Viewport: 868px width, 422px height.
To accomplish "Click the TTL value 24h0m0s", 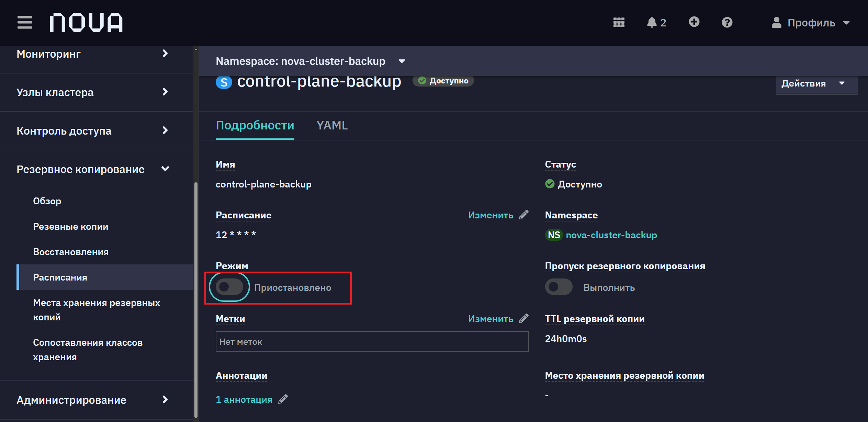I will pos(566,339).
